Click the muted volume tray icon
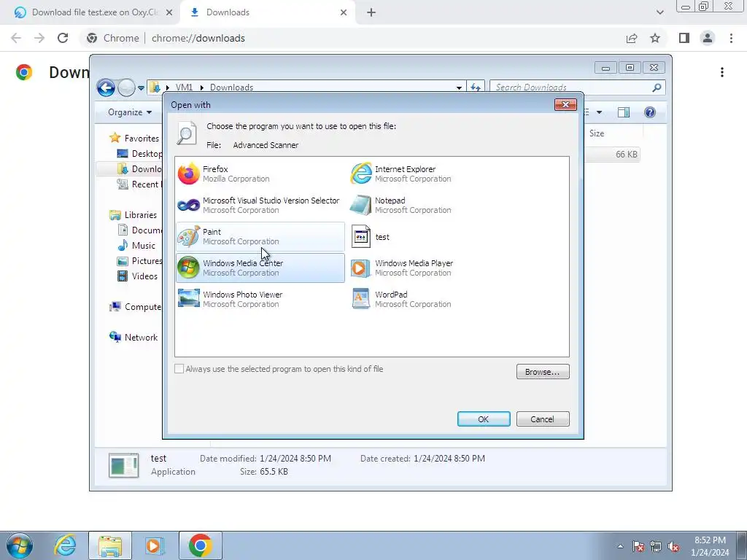This screenshot has width=747, height=560. [x=673, y=547]
